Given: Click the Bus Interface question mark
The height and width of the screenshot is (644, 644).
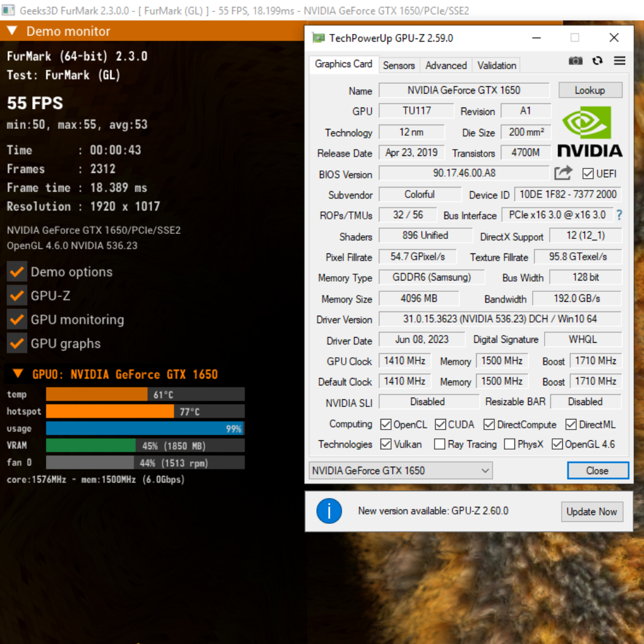Looking at the screenshot, I should click(619, 215).
